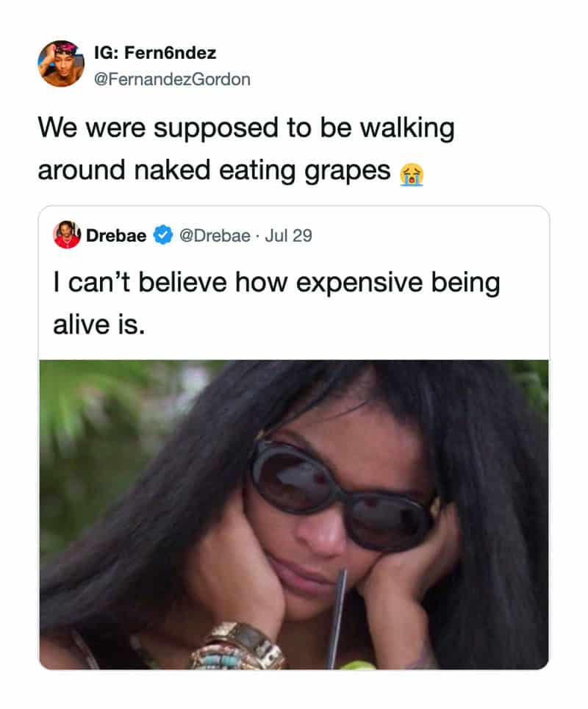
Task: Click Drebae's profile avatar icon
Action: [66, 235]
